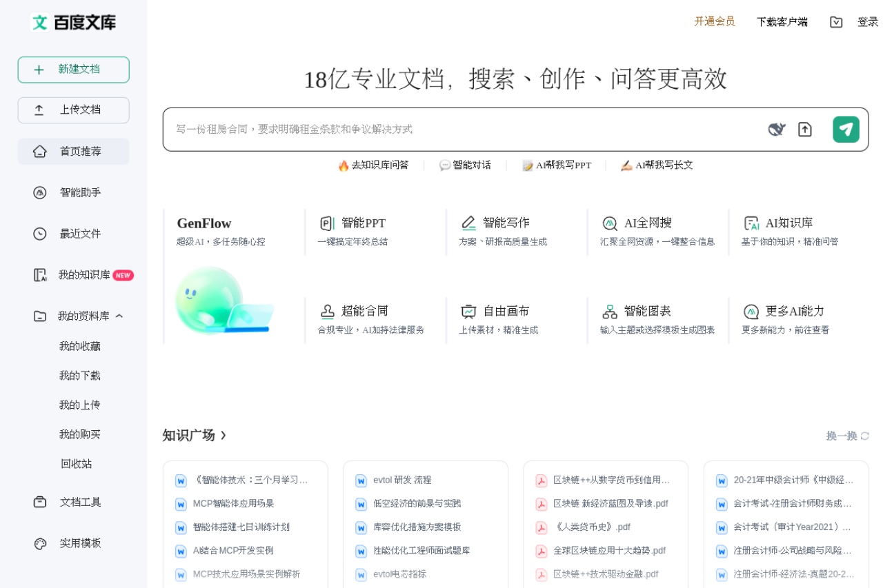This screenshot has width=883, height=588.
Task: Click the upload arrow icon beside 上传文档
Action: click(x=39, y=110)
